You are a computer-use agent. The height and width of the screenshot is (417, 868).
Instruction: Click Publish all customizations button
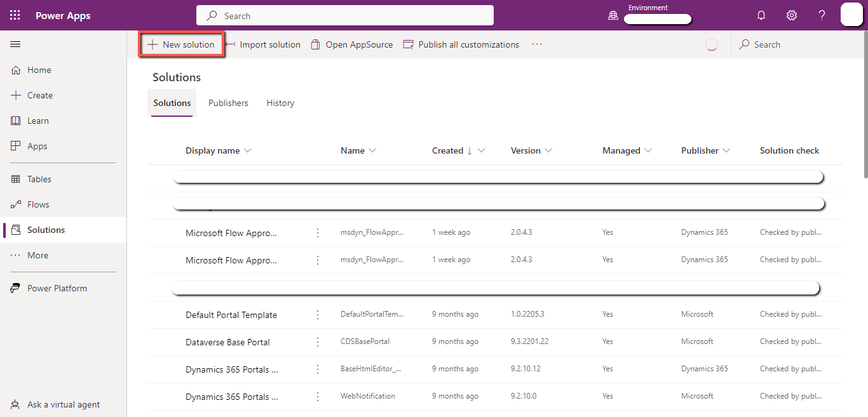click(x=461, y=44)
